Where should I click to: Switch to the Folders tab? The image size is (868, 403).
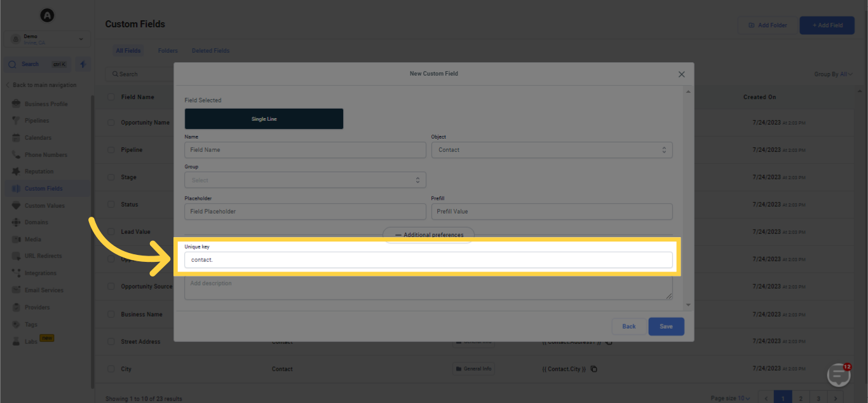pos(168,51)
